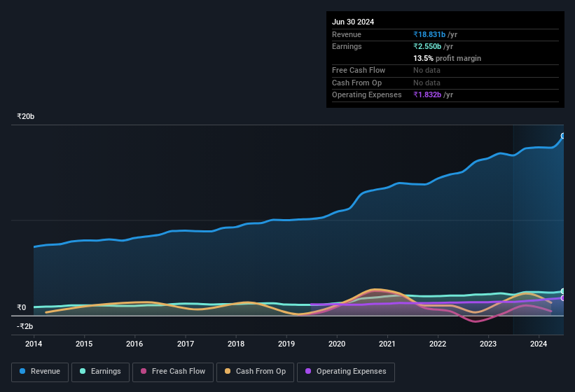Click the Cash From Op label in tooltip

pyautogui.click(x=356, y=83)
